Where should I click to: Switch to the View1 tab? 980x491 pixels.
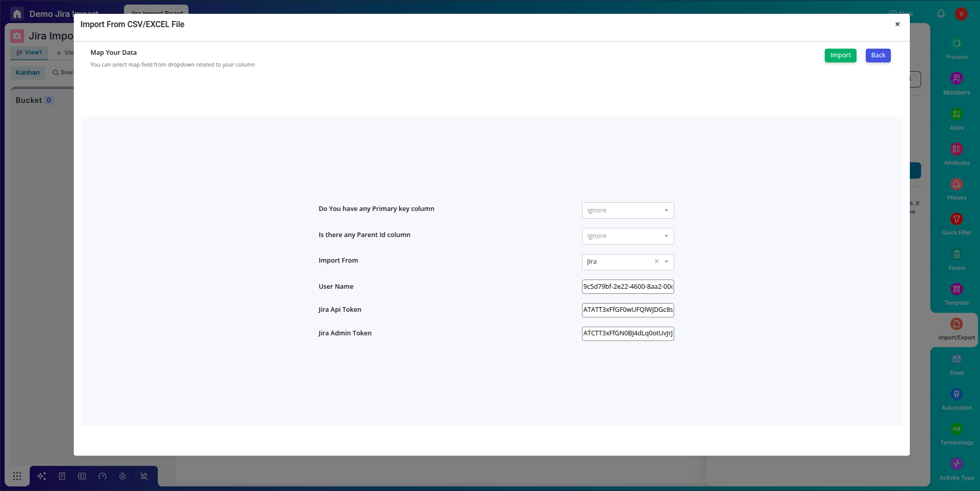click(x=29, y=53)
